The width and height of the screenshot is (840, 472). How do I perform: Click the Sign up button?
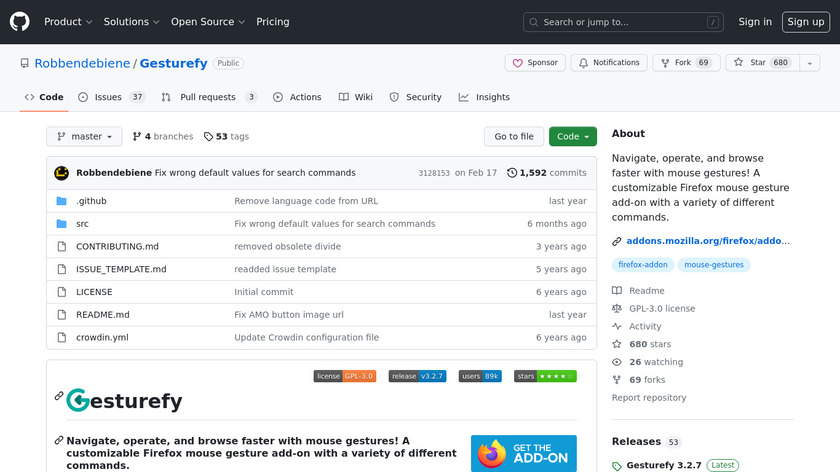(806, 22)
